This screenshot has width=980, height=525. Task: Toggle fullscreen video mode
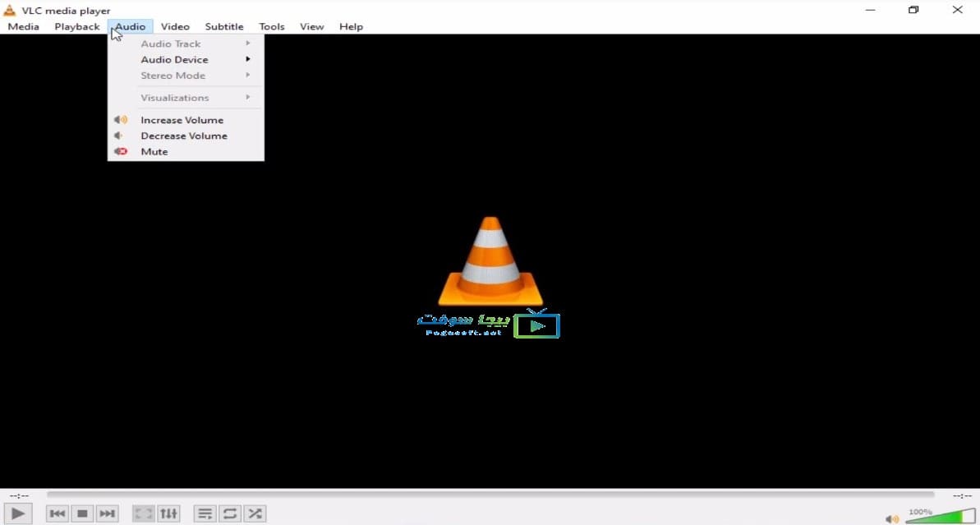point(144,513)
